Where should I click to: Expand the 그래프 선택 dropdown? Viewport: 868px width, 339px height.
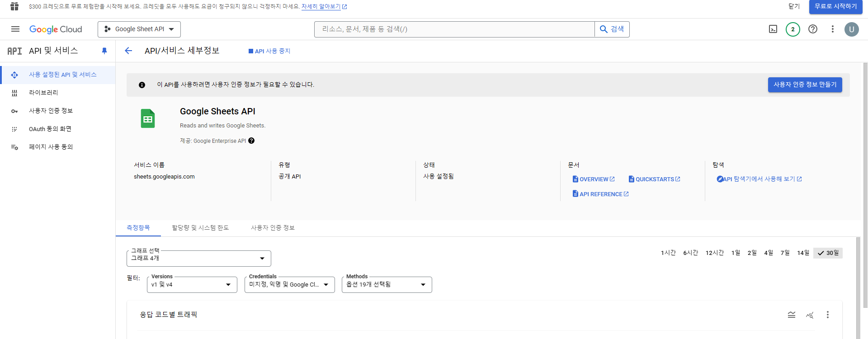199,259
